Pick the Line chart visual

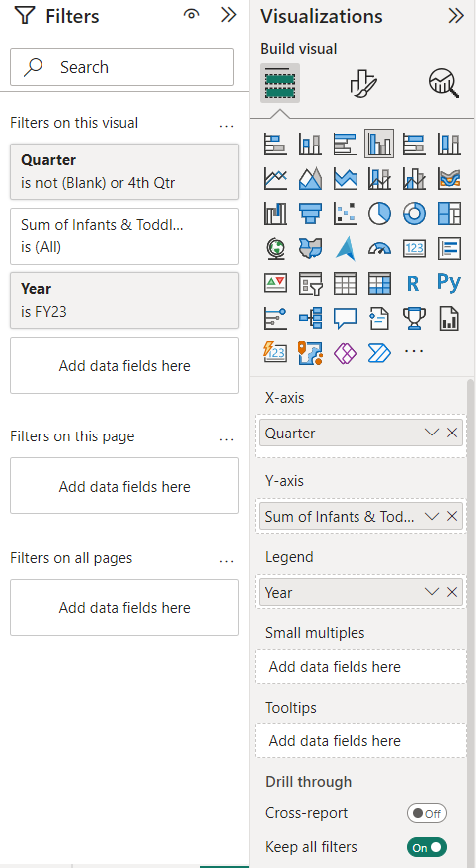[275, 178]
